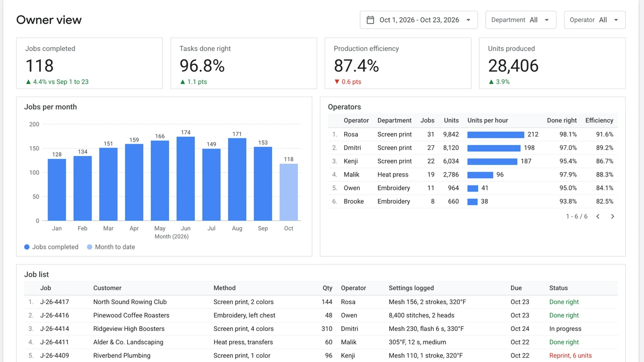Click job J-26-4409
This screenshot has height=362, width=644.
click(x=55, y=356)
